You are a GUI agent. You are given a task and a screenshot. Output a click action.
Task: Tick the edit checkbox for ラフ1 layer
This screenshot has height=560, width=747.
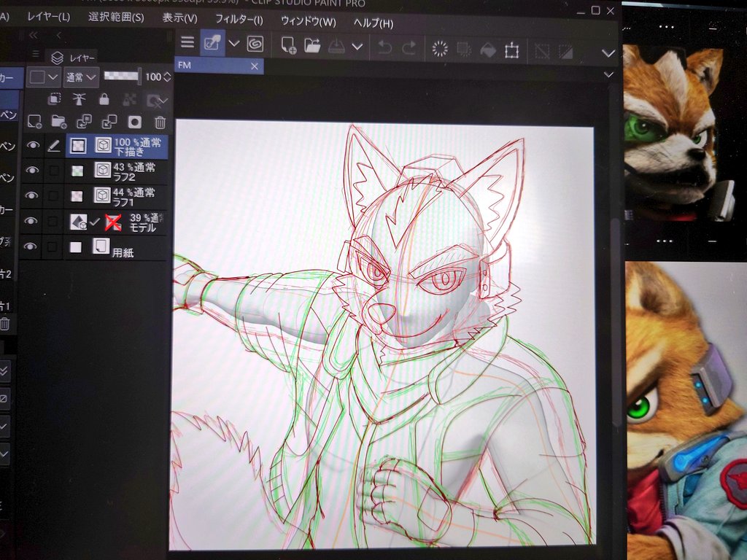53,195
